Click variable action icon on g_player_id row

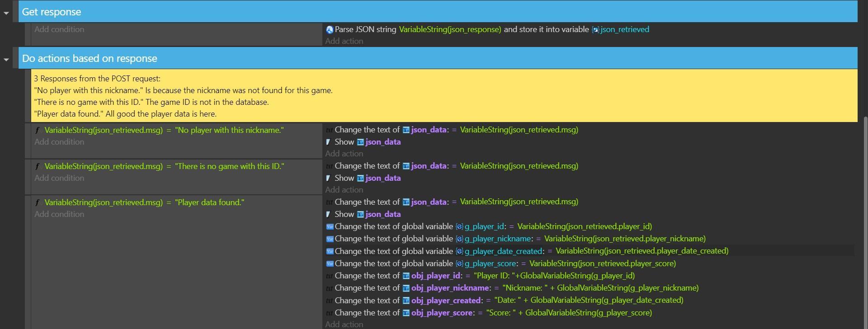[x=330, y=227]
